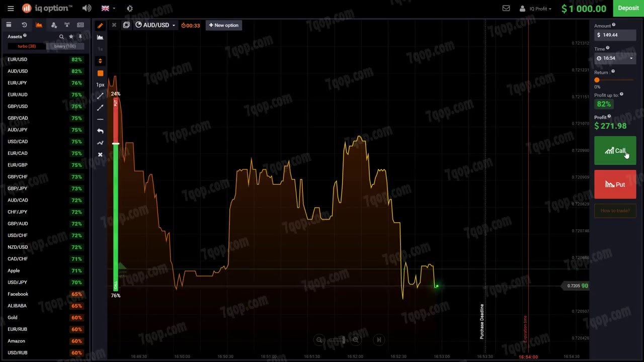Search assets with the magnifier icon
Image resolution: width=644 pixels, height=362 pixels.
click(x=61, y=37)
